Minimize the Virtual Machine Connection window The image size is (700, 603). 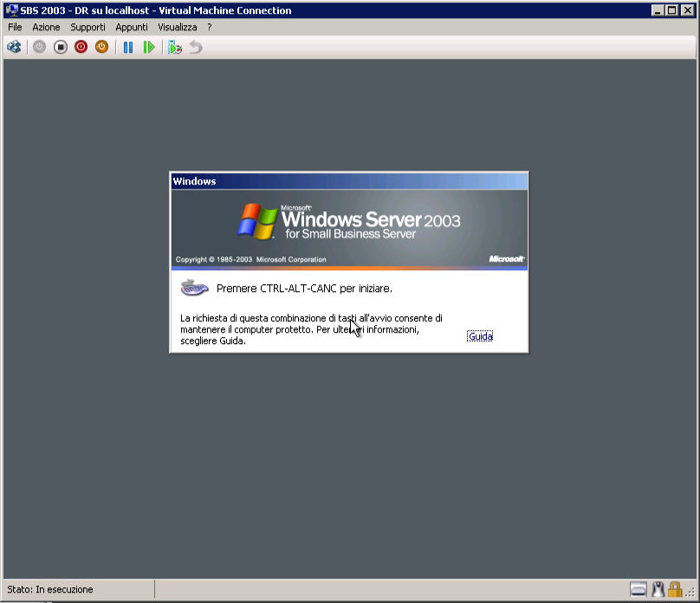tap(658, 10)
